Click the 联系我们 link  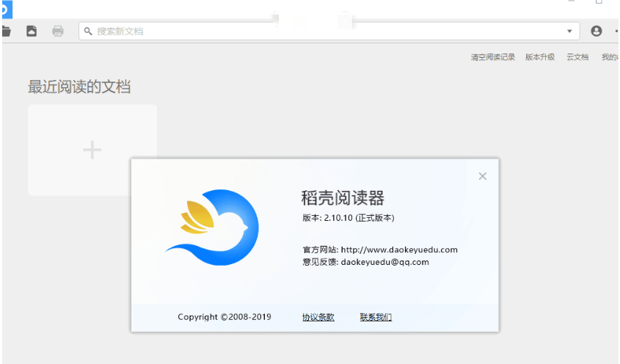click(376, 317)
